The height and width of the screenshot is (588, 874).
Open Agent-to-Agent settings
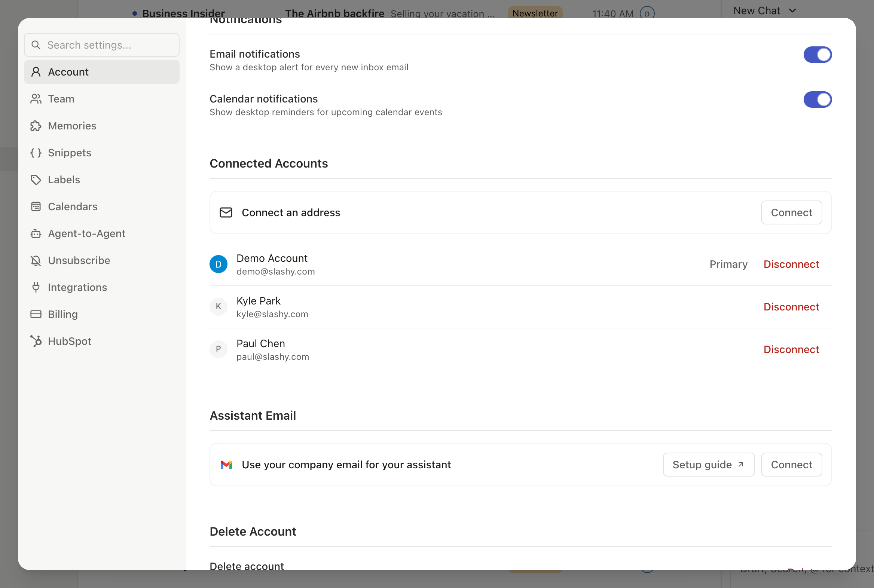point(102,234)
